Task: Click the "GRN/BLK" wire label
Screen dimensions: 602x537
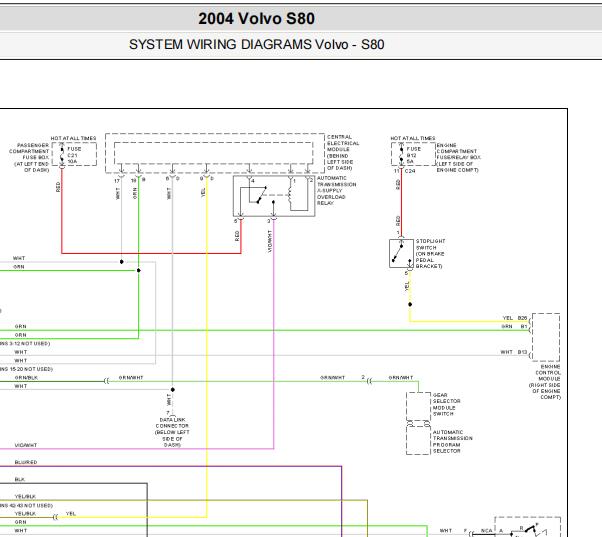Action: pyautogui.click(x=26, y=378)
